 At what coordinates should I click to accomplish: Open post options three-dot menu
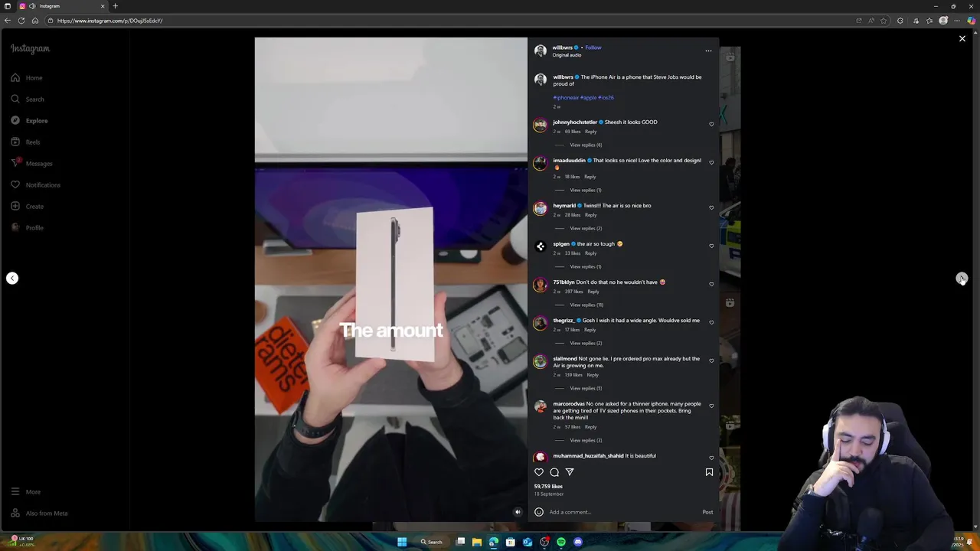tap(708, 51)
